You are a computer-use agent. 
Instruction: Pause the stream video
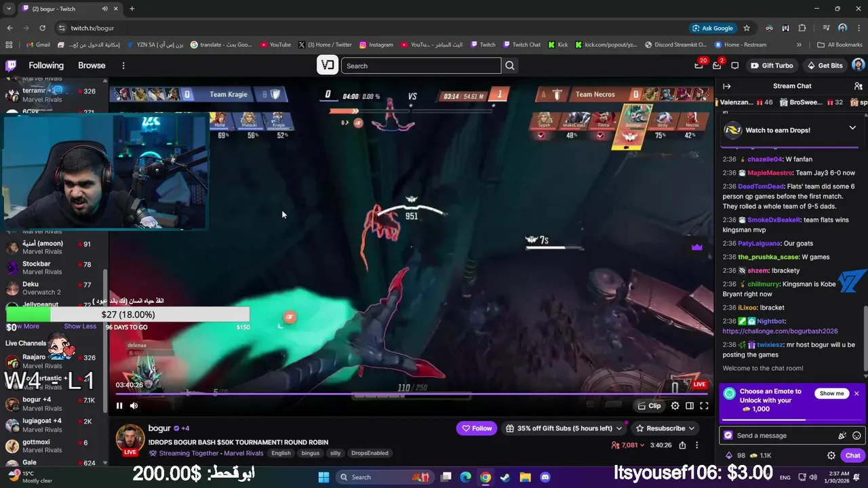point(119,406)
